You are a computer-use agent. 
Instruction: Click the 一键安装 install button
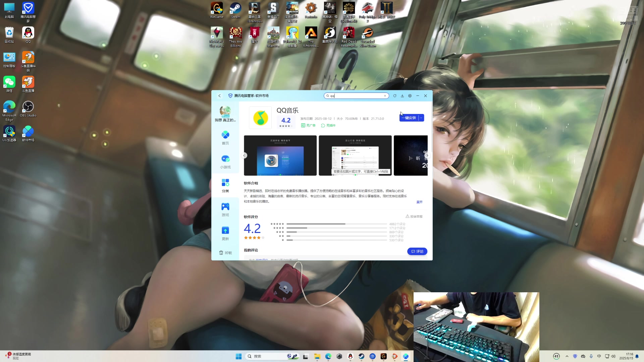pyautogui.click(x=409, y=118)
